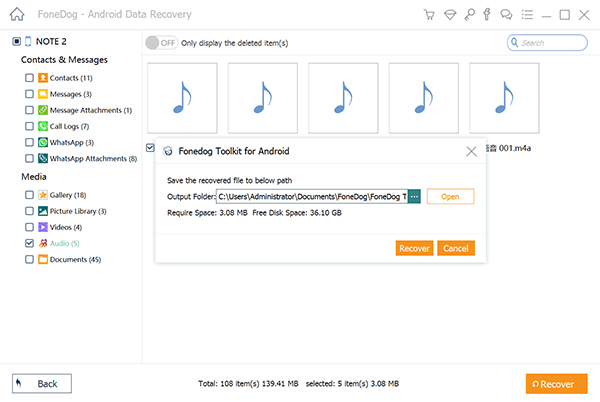Close the Fonedog Toolkit dialog
Image resolution: width=600 pixels, height=402 pixels.
(471, 151)
